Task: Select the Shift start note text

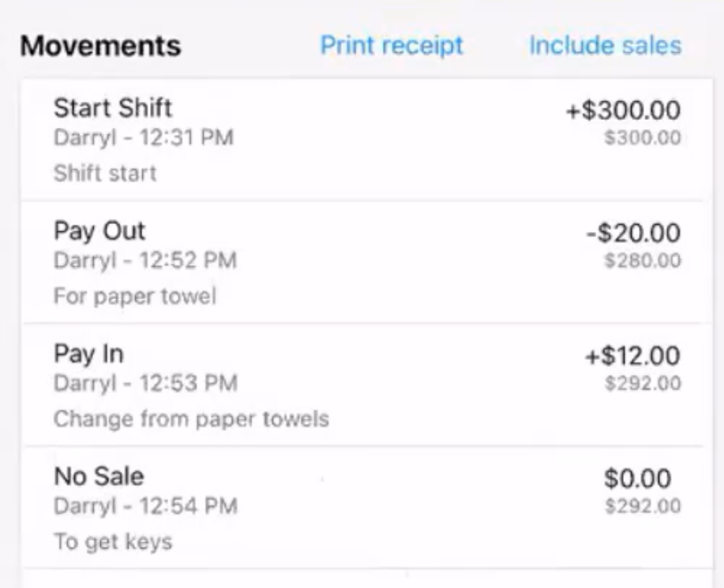Action: (105, 173)
